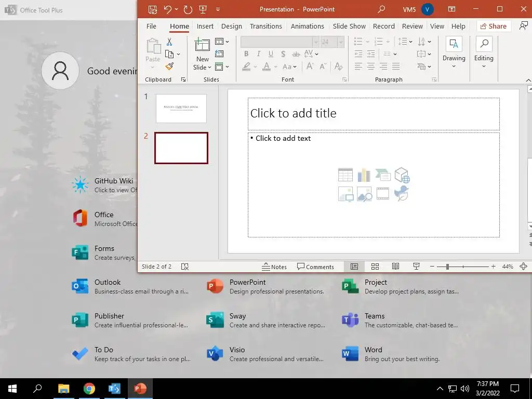This screenshot has height=399, width=532.
Task: Insert video via placeholder icon
Action: [383, 194]
